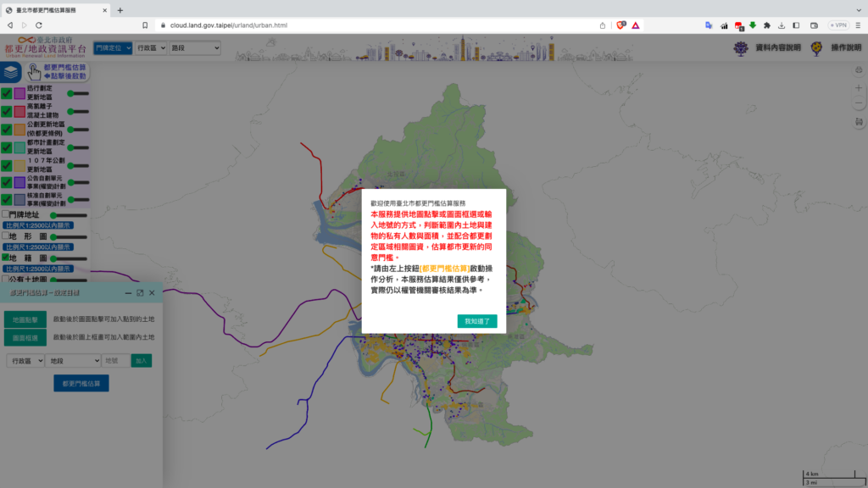Click the green download-arrow extension icon
This screenshot has height=488, width=868.
[753, 25]
